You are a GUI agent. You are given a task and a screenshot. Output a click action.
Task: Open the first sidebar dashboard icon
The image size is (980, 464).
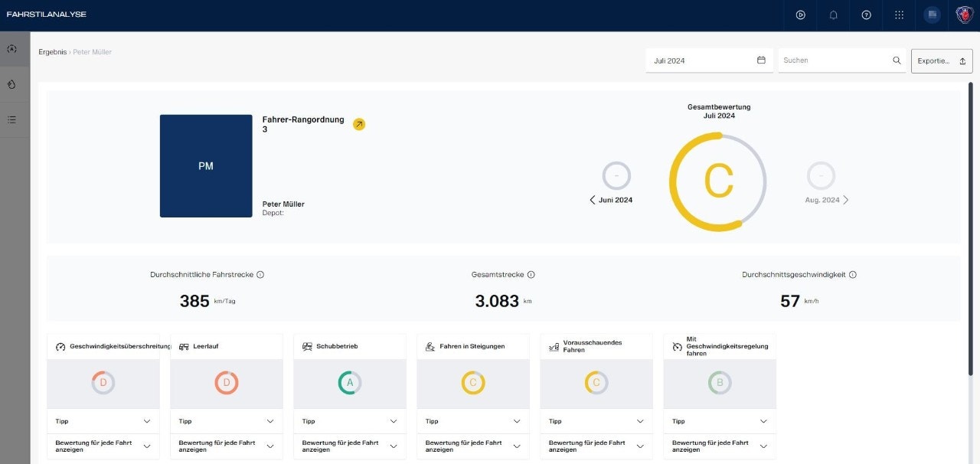pyautogui.click(x=11, y=49)
